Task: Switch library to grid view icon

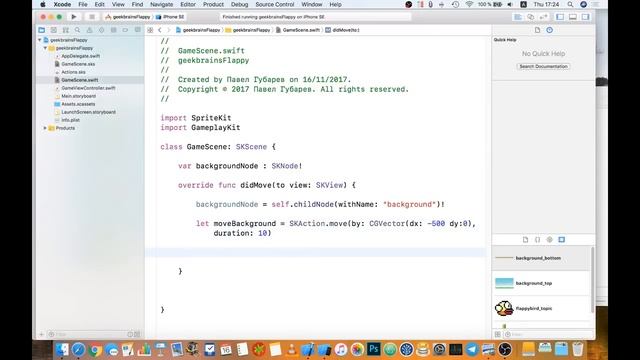Action: (498, 334)
